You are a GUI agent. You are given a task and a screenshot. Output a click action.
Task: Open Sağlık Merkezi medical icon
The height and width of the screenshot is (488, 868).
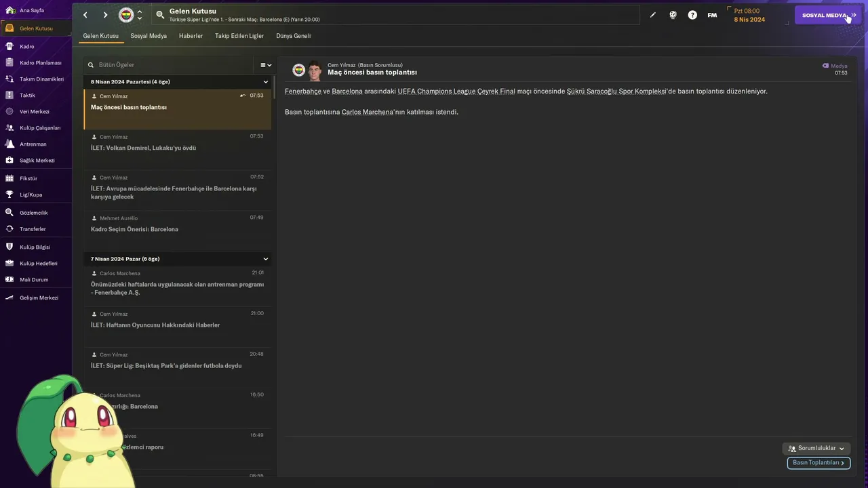(9, 161)
